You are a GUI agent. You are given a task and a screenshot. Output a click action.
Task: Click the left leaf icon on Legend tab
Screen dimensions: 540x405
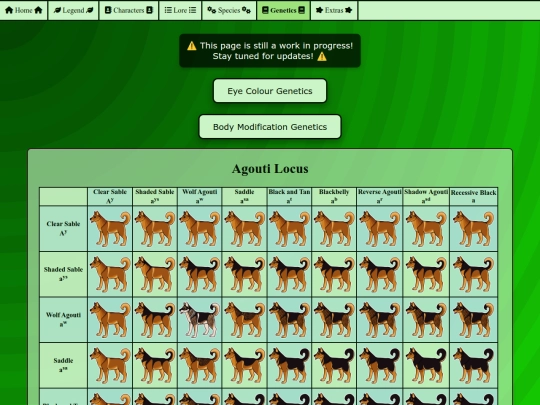pyautogui.click(x=57, y=10)
